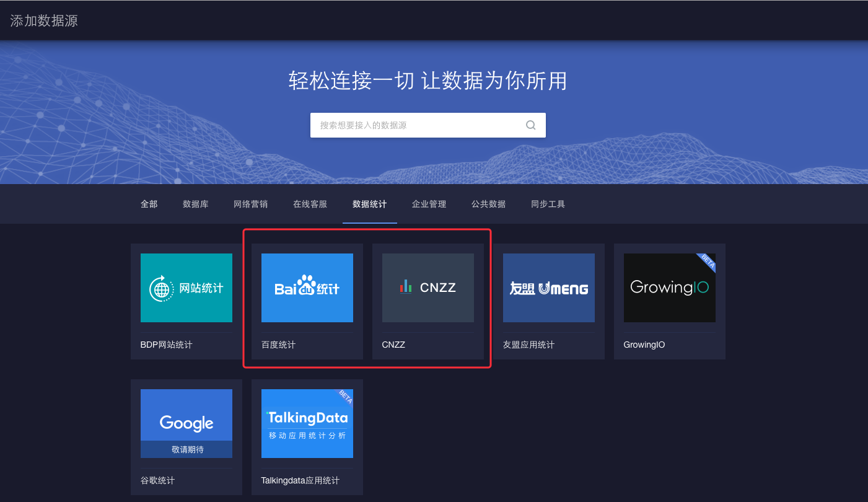
Task: Click the 友盟应用统计 label
Action: point(528,345)
